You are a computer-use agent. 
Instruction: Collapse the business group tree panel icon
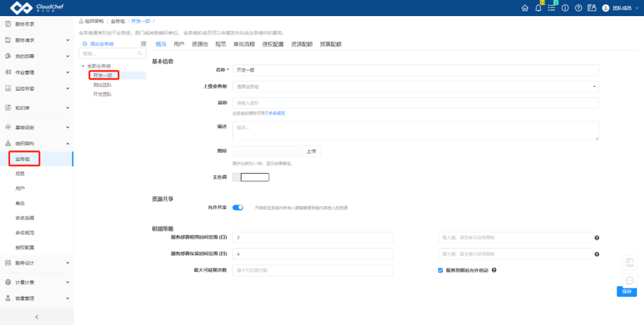[143, 44]
